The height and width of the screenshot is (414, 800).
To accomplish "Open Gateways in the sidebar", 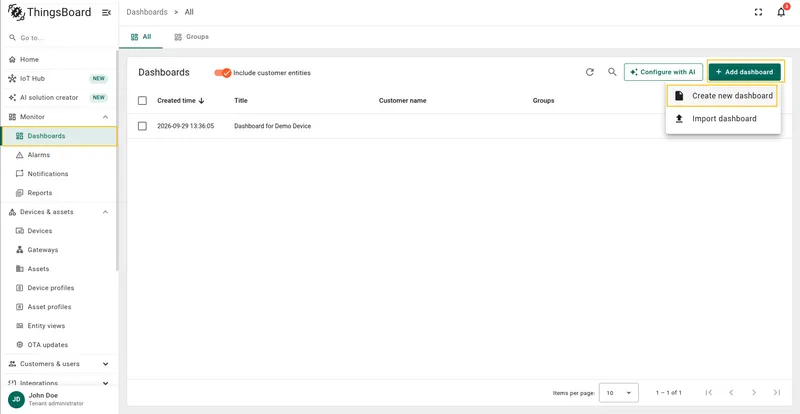I will coord(59,250).
